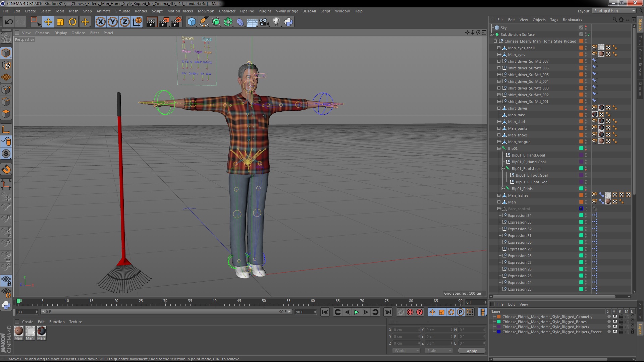Image resolution: width=644 pixels, height=362 pixels.
Task: Collapse the Bip01 hierarchy
Action: click(x=499, y=148)
